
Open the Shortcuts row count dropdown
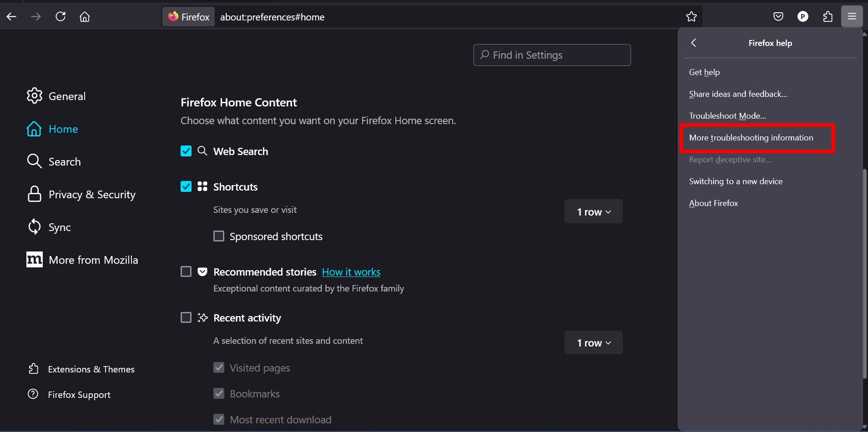593,211
